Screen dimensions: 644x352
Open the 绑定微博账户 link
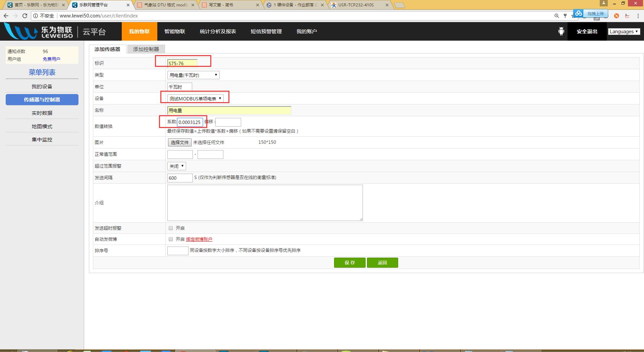[199, 239]
